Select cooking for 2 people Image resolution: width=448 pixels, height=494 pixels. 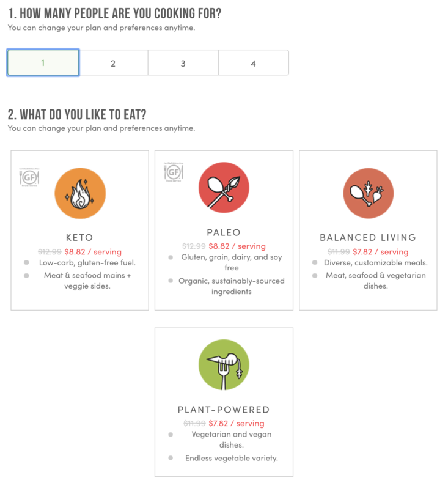click(x=113, y=63)
